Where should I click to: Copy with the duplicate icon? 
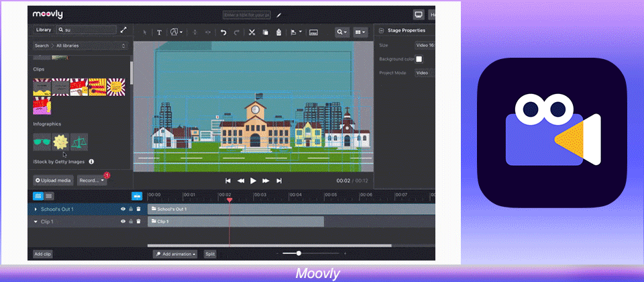click(x=266, y=32)
